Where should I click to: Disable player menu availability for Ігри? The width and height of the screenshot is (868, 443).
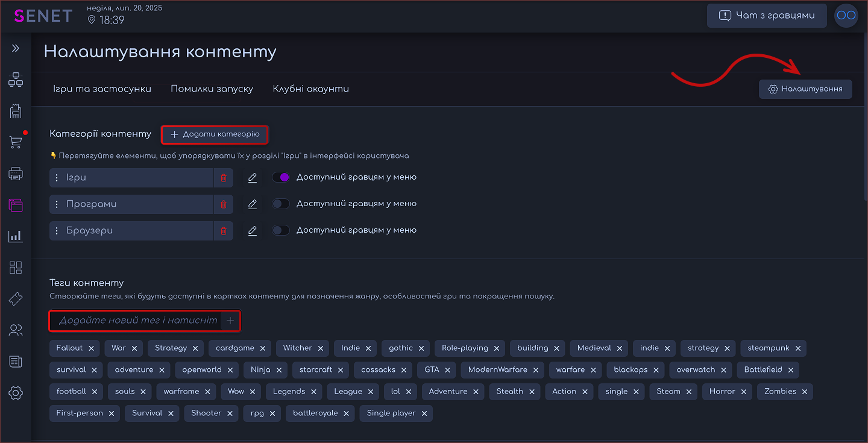[x=281, y=177]
